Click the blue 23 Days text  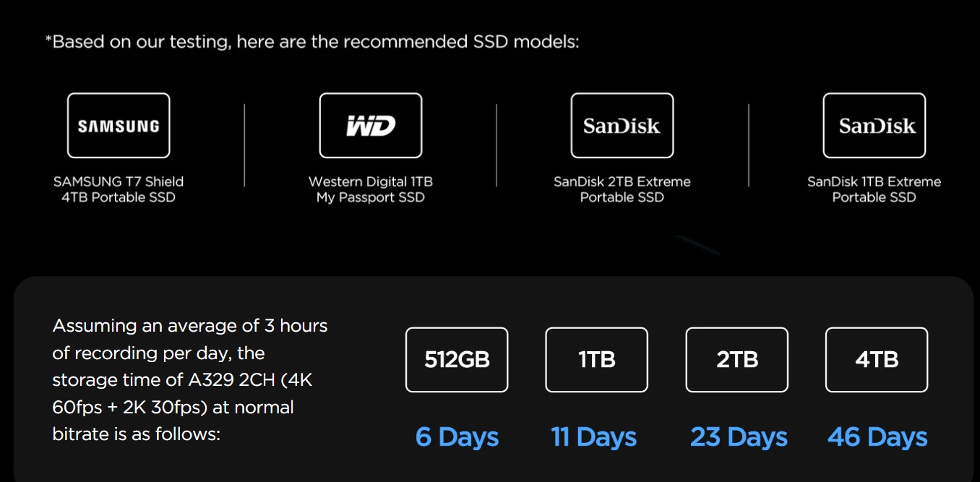click(739, 437)
